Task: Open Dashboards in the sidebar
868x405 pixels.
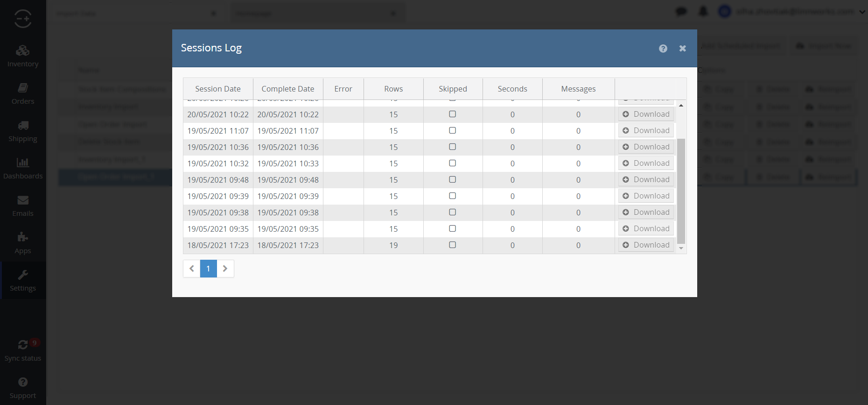Action: (x=22, y=168)
